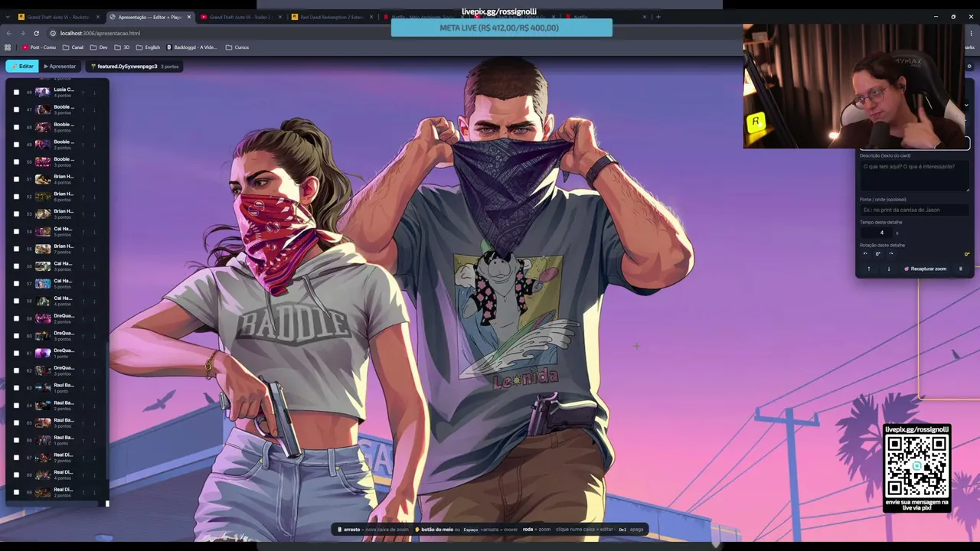
Task: Click the Descrição text area
Action: 914,175
